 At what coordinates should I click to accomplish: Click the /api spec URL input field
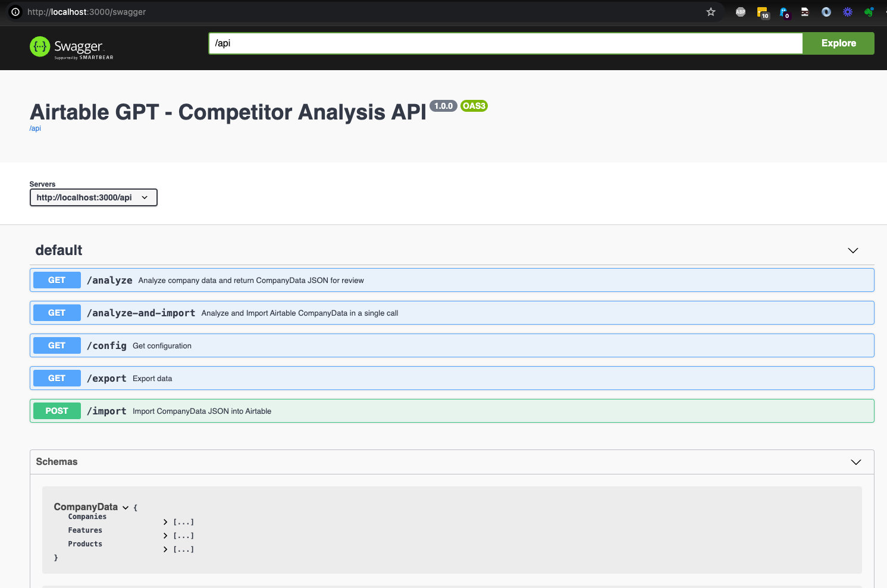tap(506, 43)
